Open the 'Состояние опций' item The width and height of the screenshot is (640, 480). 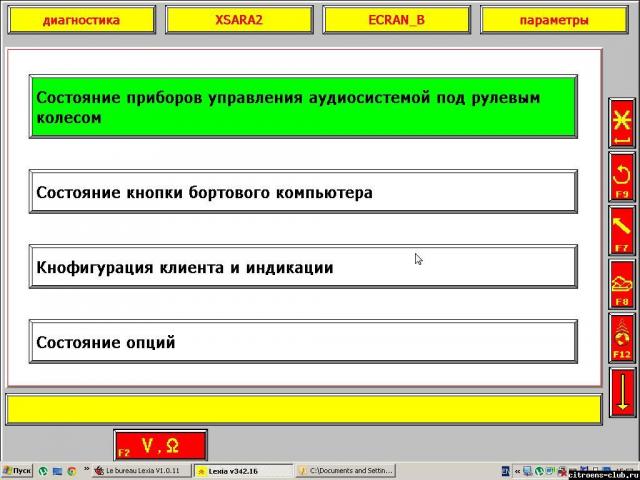(x=303, y=342)
